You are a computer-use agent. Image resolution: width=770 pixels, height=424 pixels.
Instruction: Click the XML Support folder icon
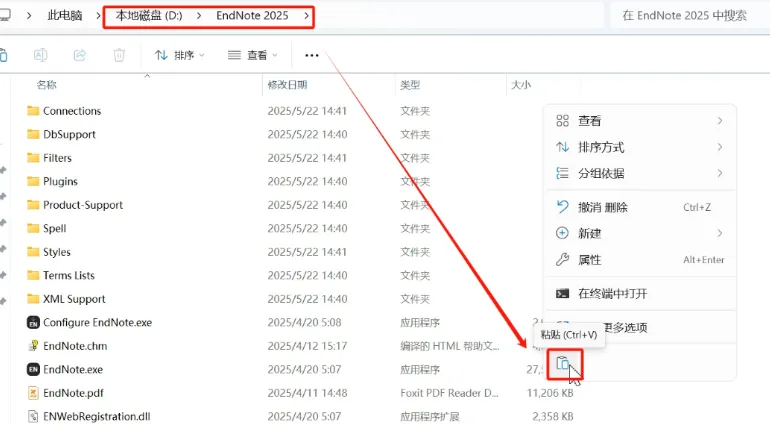point(33,299)
